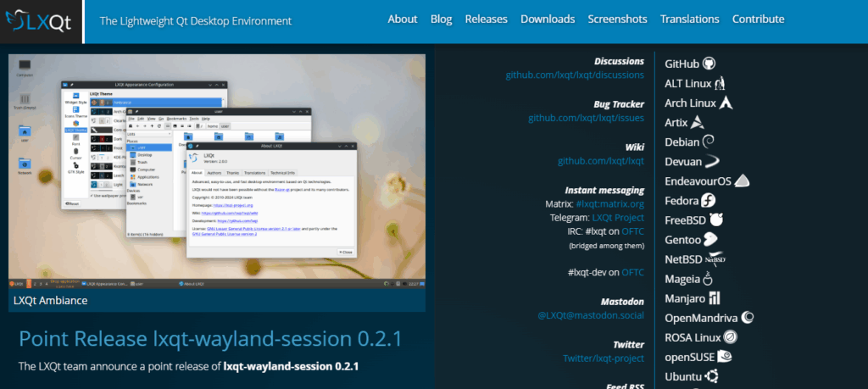Screen dimensions: 868x389
Task: Go to the Releases page
Action: pyautogui.click(x=486, y=19)
